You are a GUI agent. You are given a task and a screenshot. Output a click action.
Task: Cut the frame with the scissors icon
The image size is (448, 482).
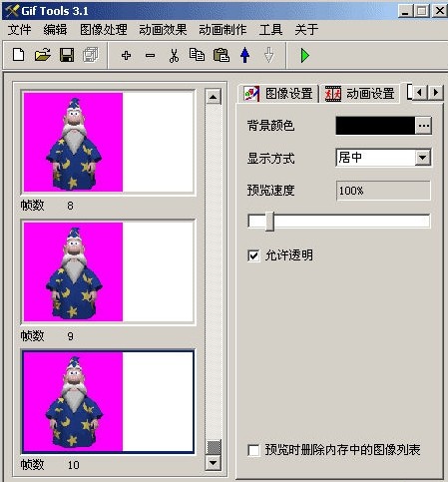click(x=174, y=56)
